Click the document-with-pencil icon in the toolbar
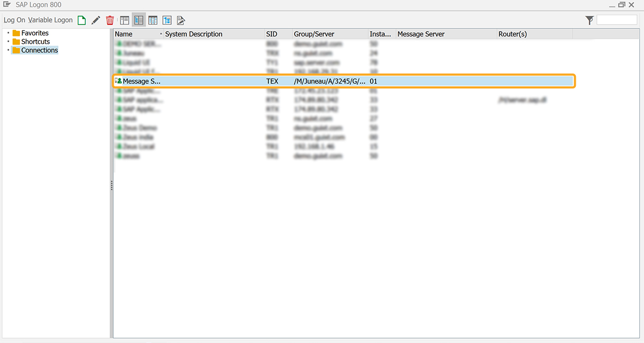This screenshot has width=644, height=343. coord(181,20)
